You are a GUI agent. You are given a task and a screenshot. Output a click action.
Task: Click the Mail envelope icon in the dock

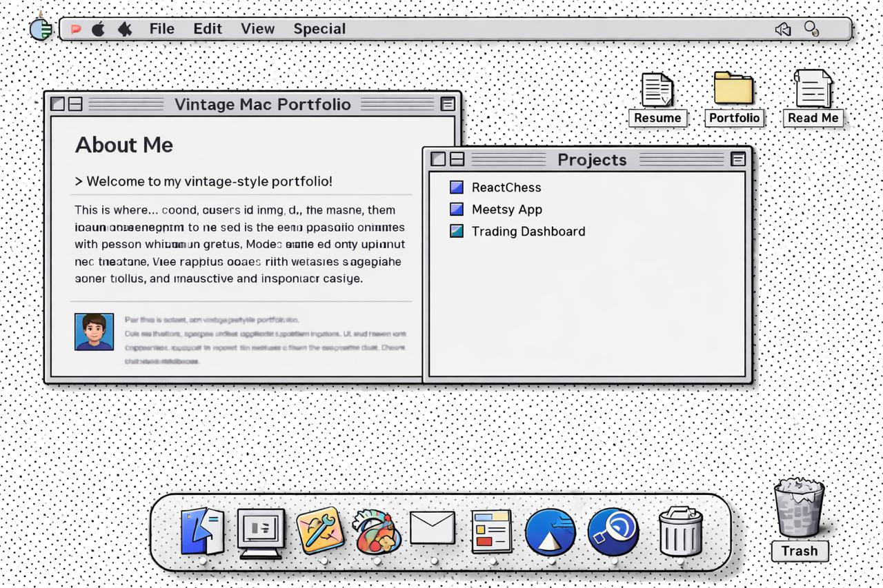(x=433, y=528)
